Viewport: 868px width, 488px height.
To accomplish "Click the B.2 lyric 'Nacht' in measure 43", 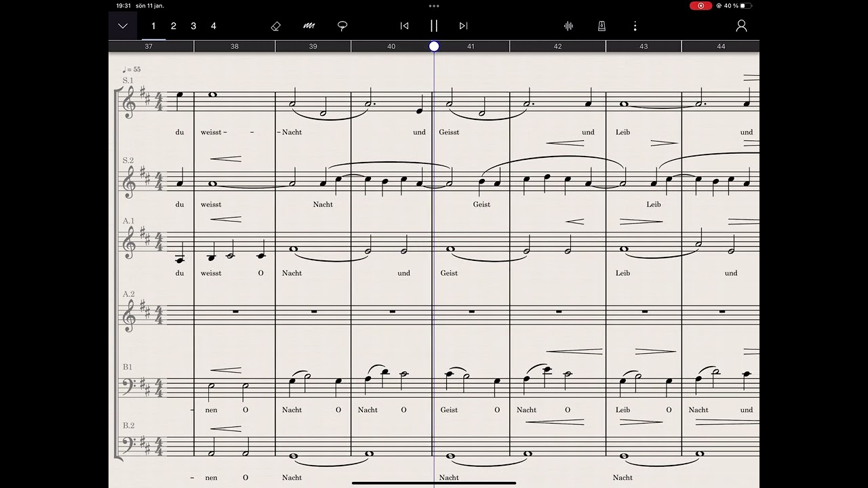I will [x=623, y=477].
